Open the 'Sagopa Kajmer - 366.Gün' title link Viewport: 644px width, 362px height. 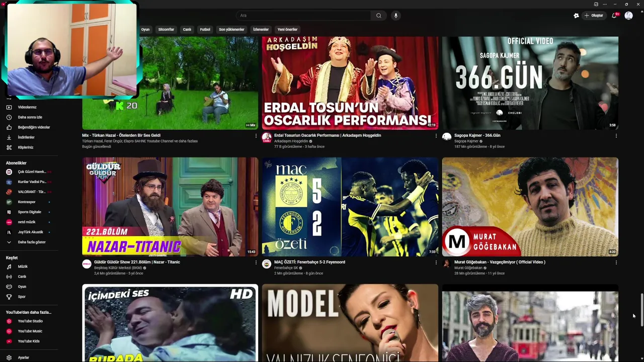pyautogui.click(x=477, y=135)
